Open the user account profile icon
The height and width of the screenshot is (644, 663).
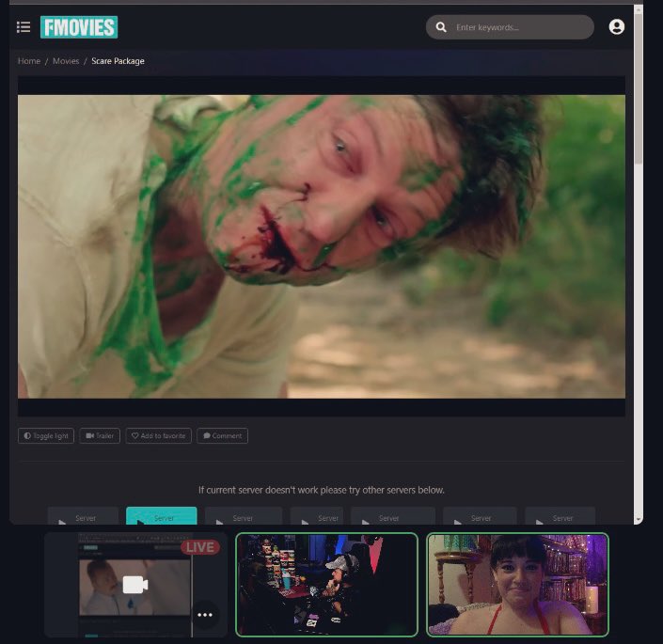[617, 27]
